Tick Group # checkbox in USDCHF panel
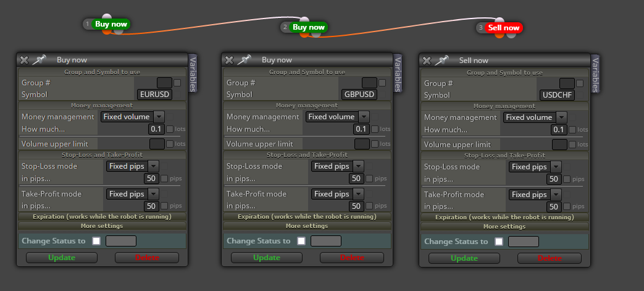This screenshot has height=291, width=644. (x=580, y=83)
